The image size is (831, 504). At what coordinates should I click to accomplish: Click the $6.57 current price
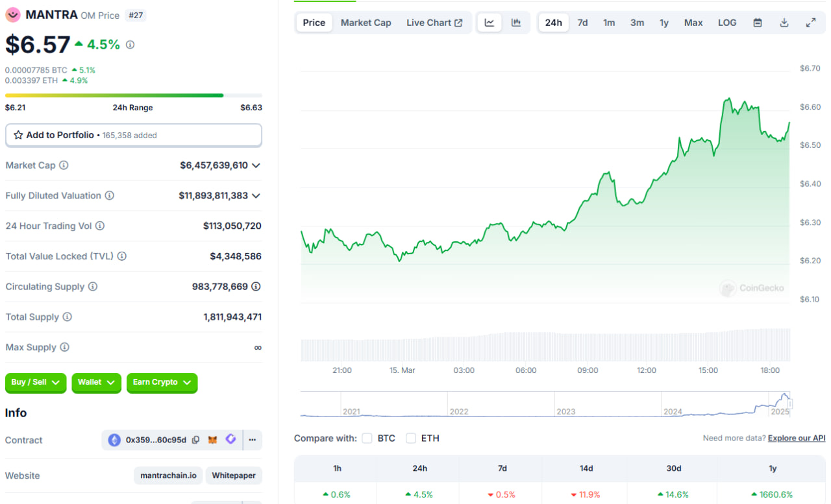tap(38, 44)
